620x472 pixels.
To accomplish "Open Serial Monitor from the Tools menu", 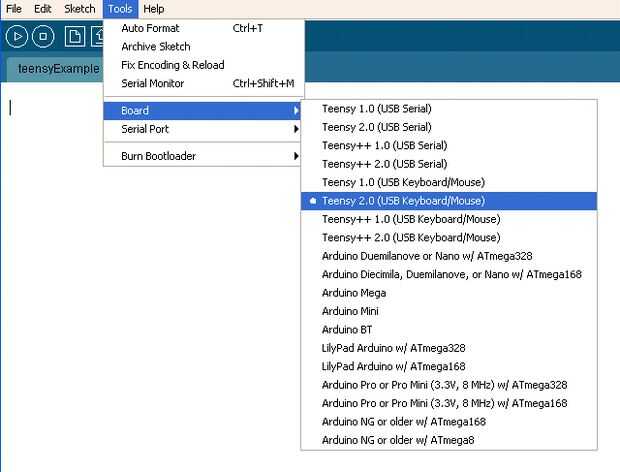I will (204, 83).
